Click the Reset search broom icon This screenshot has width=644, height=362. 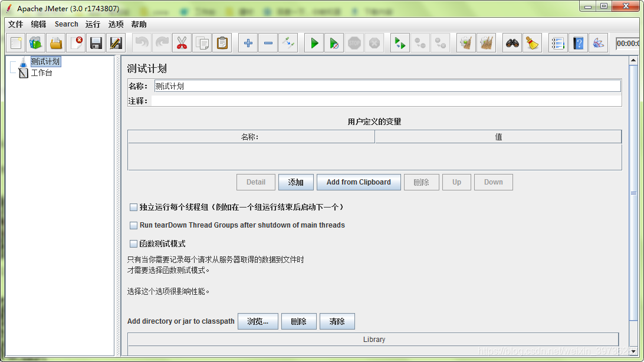[x=533, y=43]
